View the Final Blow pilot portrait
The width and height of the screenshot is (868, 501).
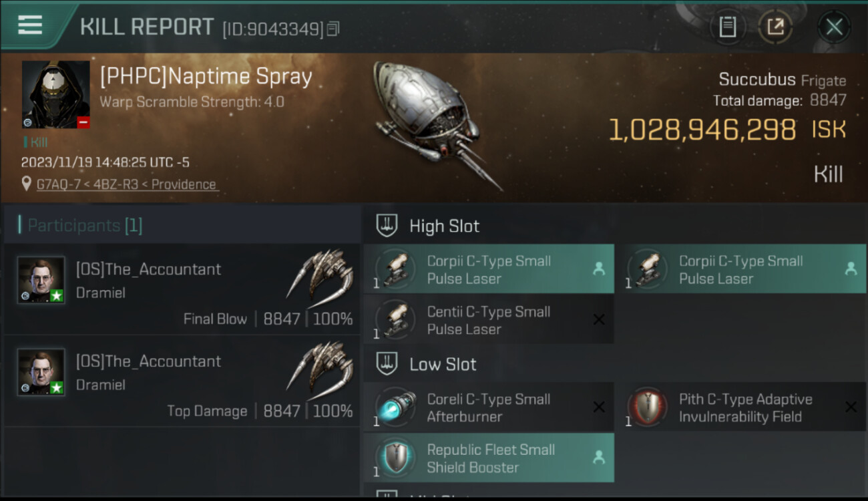pos(41,280)
